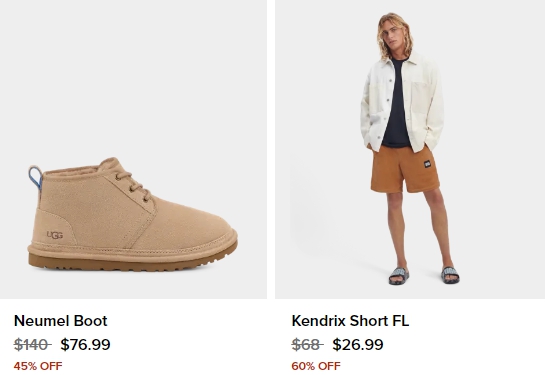Select the $26.99 sale price of Kendrix Short

point(358,345)
